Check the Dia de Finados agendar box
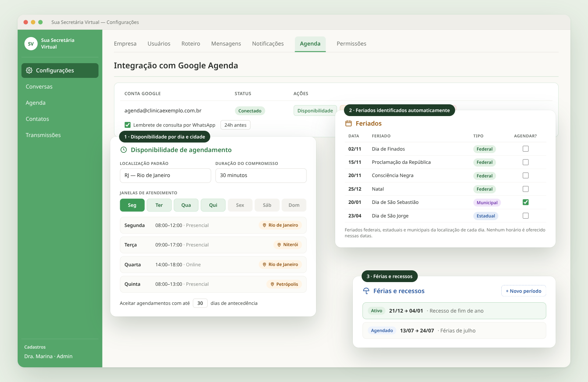The width and height of the screenshot is (588, 382). (x=526, y=149)
